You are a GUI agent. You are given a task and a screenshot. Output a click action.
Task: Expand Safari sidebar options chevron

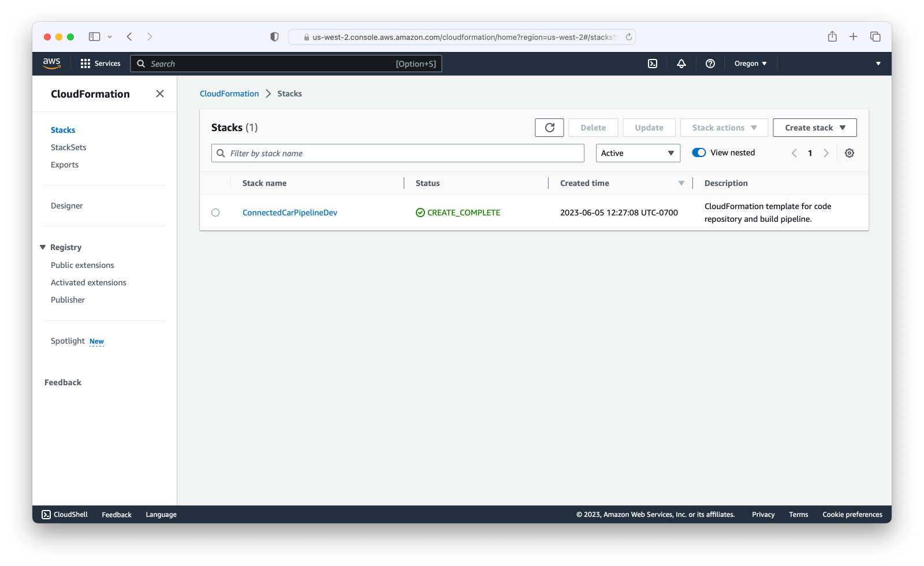click(110, 37)
